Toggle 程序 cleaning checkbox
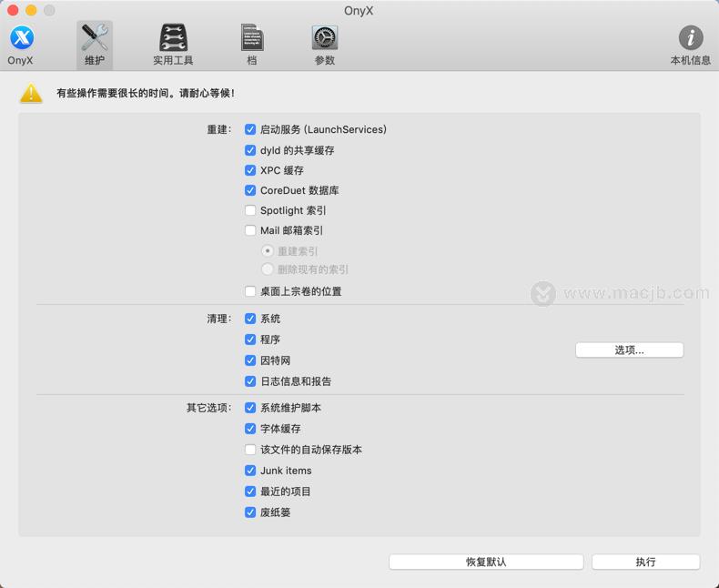The width and height of the screenshot is (719, 588). (250, 340)
